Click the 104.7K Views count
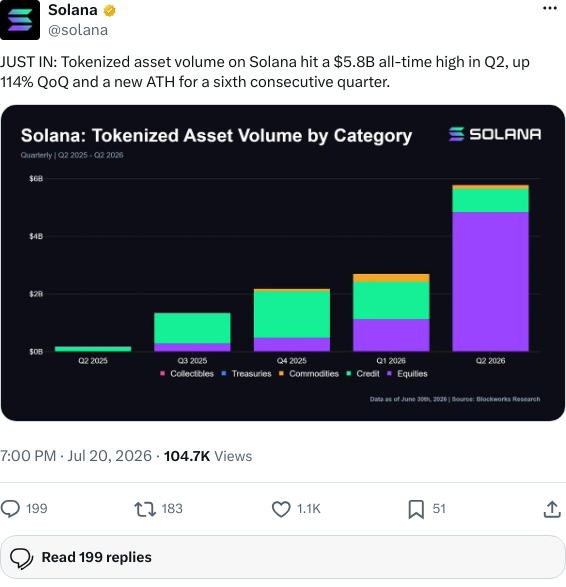The image size is (566, 587). (208, 456)
